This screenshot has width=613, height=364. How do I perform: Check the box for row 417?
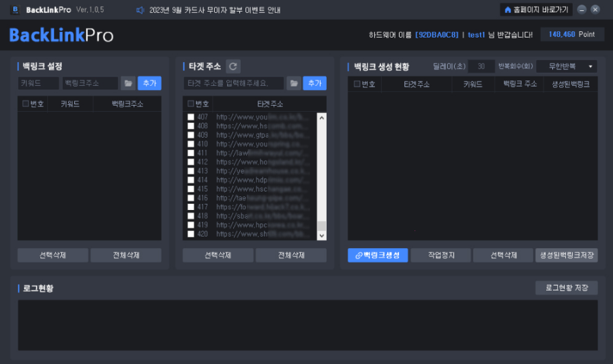point(191,207)
